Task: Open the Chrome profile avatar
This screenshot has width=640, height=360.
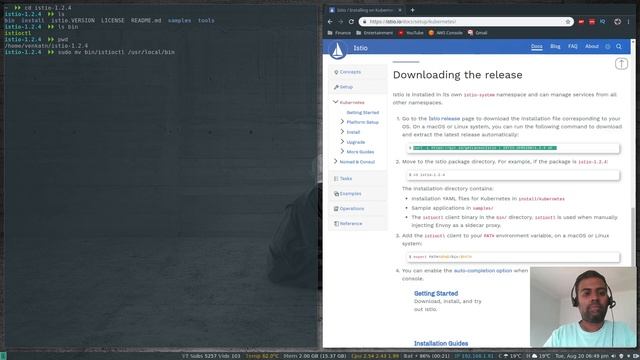Action: (618, 22)
